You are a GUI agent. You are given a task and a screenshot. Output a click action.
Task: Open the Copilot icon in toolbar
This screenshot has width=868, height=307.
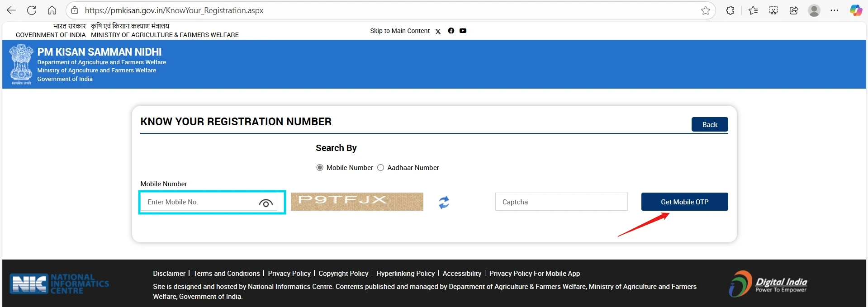856,10
